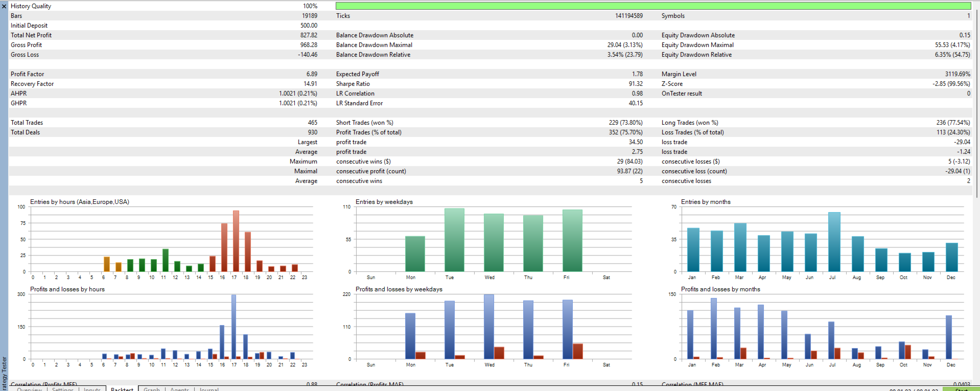Click the "Entries by weekdays" chart title
Viewport: 980px width, 391px height.
click(384, 202)
